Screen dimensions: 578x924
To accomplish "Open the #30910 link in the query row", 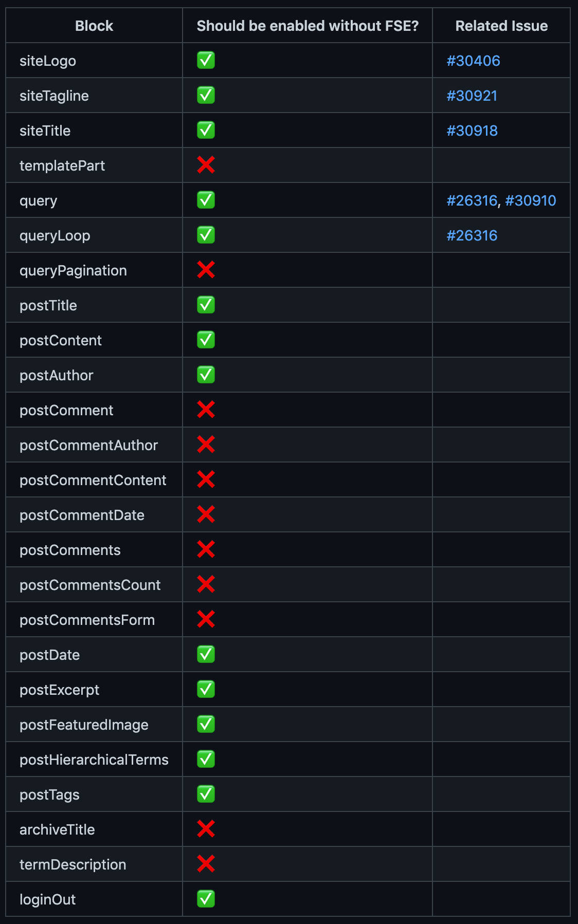I will (530, 200).
